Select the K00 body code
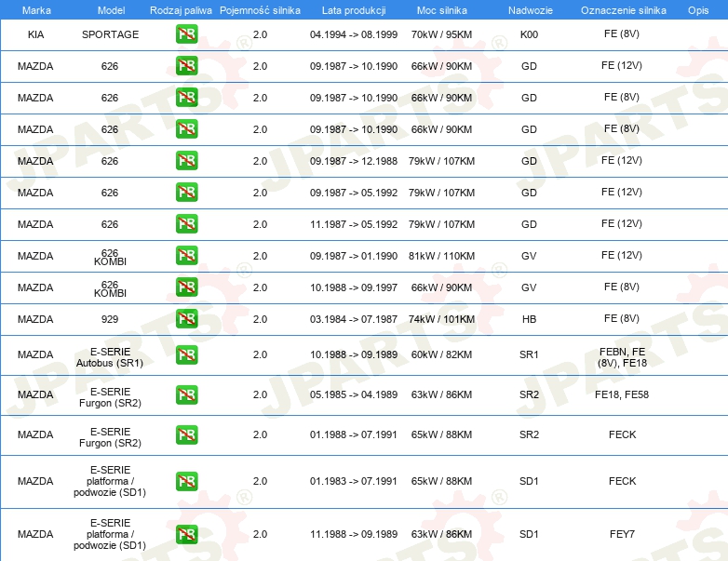Image resolution: width=728 pixels, height=561 pixels. (x=529, y=34)
